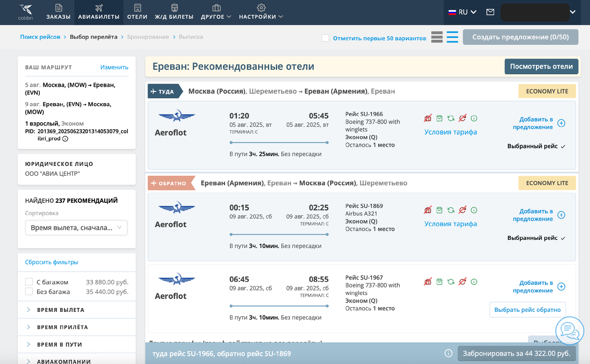Screen dimensions: 590x364
Task: Open the info icon for flight SU-1966
Action: (473, 118)
